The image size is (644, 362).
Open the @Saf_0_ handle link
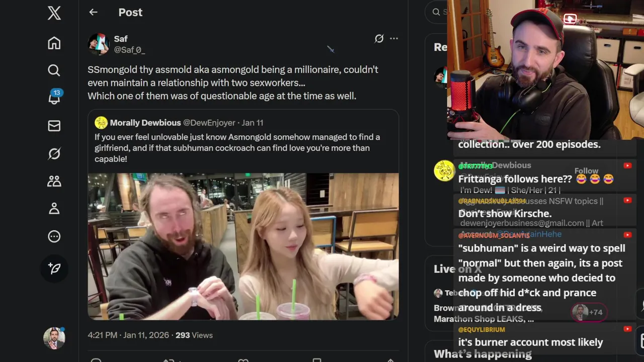click(129, 50)
